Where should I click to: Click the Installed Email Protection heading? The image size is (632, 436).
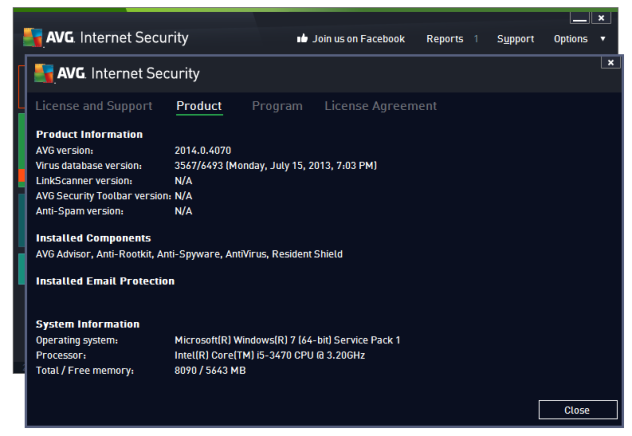105,281
